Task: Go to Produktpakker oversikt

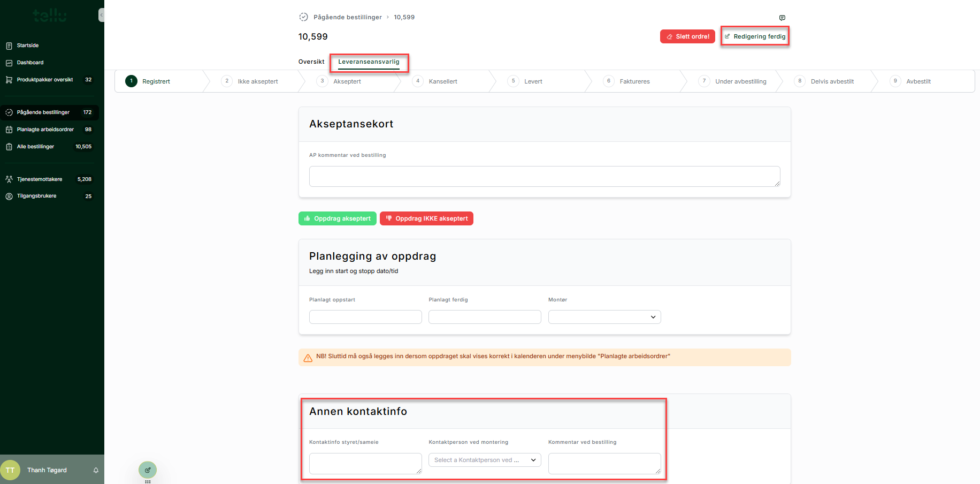Action: 45,80
